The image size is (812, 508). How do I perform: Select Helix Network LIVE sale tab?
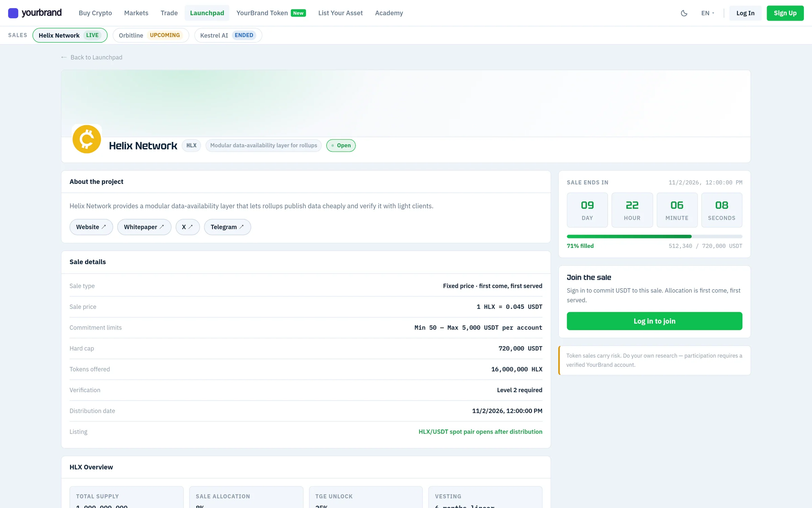point(70,35)
